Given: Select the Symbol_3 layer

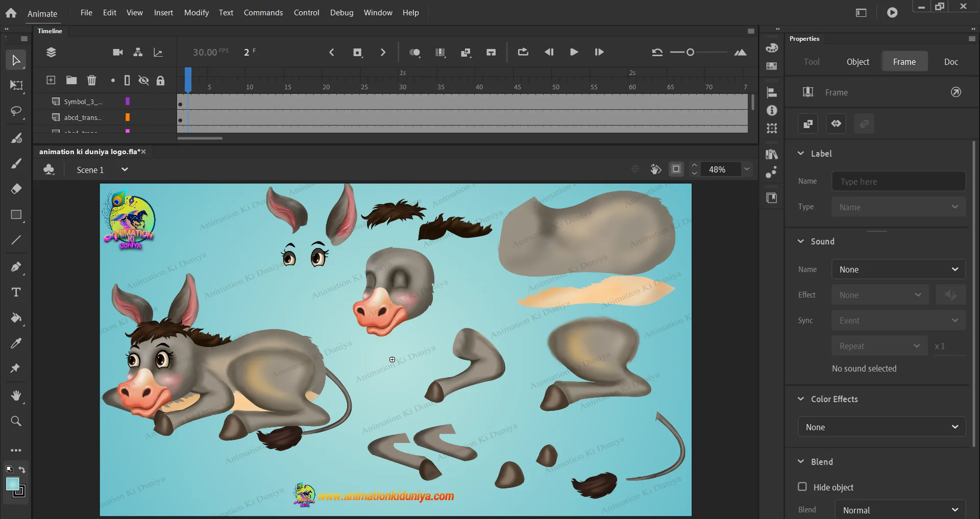Looking at the screenshot, I should coord(83,102).
